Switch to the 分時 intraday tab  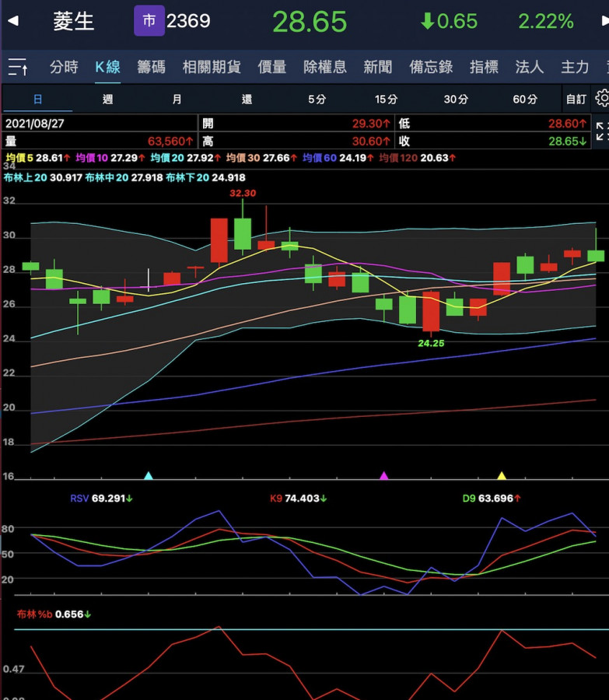64,68
